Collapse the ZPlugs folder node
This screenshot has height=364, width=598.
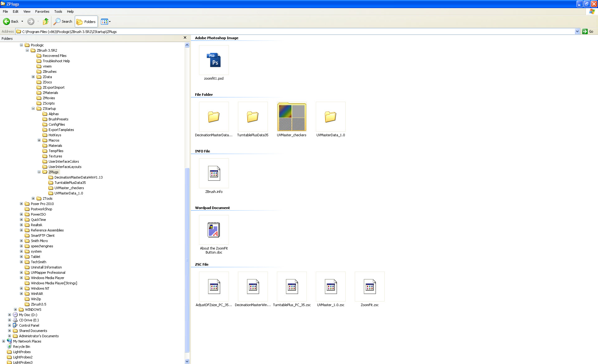coord(39,172)
